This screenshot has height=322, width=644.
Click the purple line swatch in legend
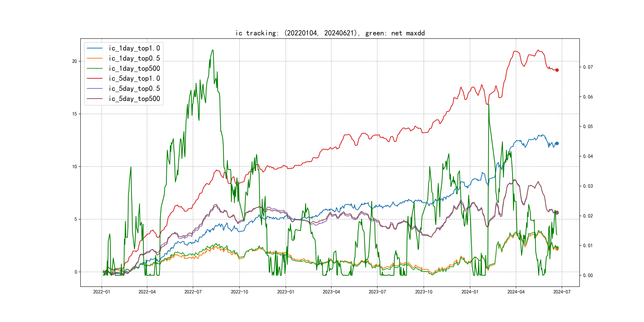94,88
